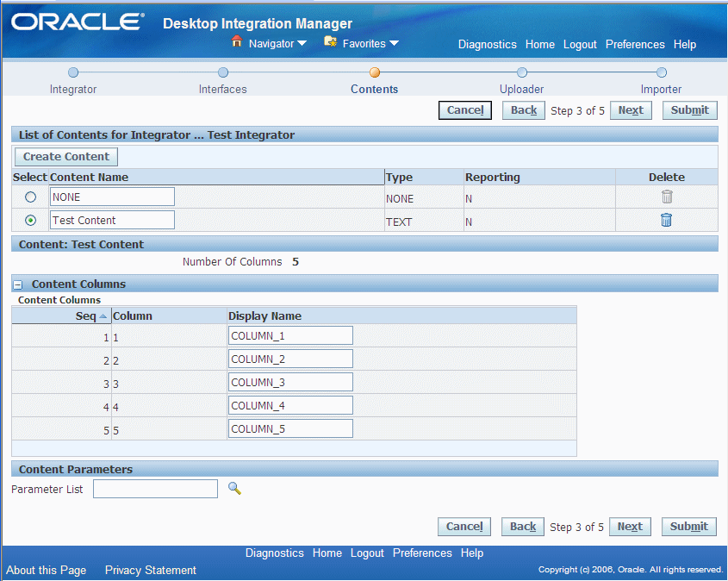Open About this Page link
This screenshot has height=581, width=728.
(x=46, y=571)
